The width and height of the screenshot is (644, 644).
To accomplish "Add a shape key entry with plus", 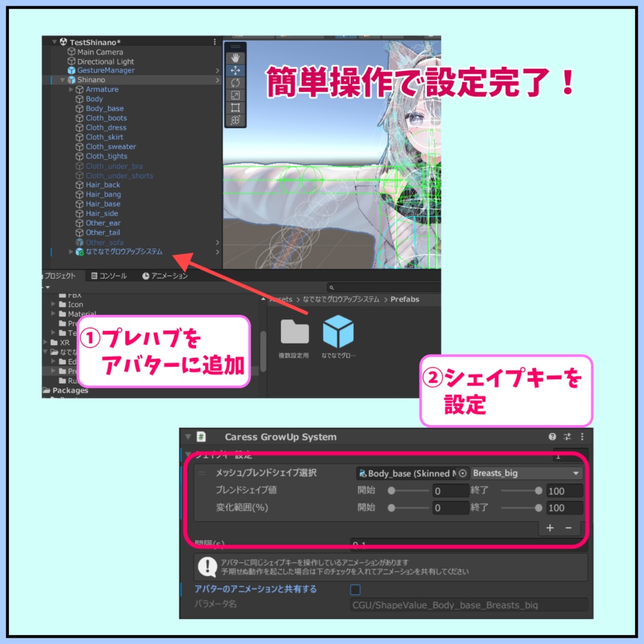I will (550, 528).
